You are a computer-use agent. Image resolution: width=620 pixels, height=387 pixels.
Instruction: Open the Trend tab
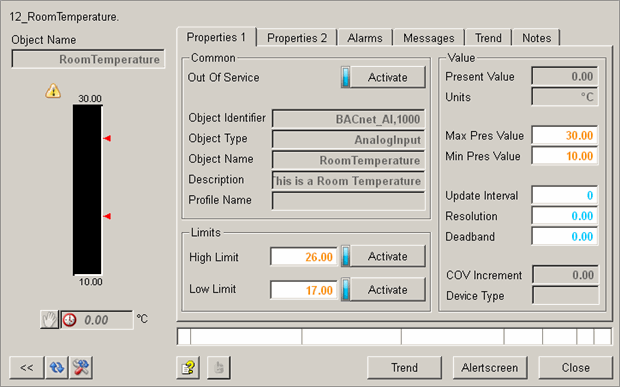pos(488,38)
